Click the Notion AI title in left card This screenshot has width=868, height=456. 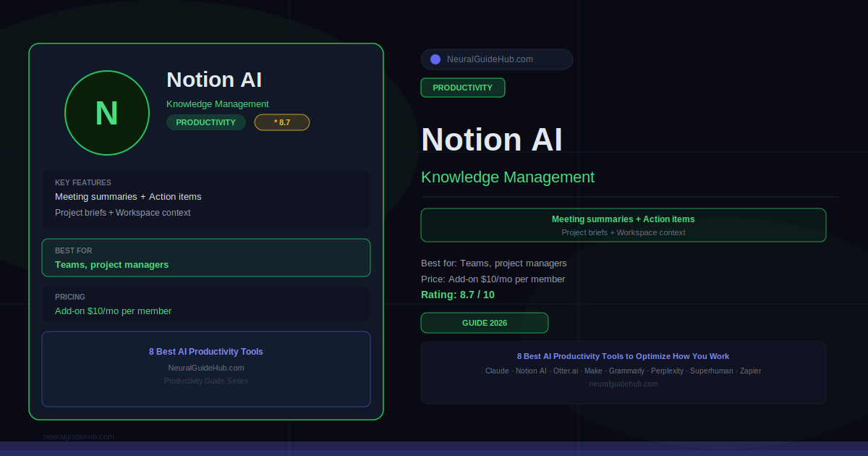214,80
